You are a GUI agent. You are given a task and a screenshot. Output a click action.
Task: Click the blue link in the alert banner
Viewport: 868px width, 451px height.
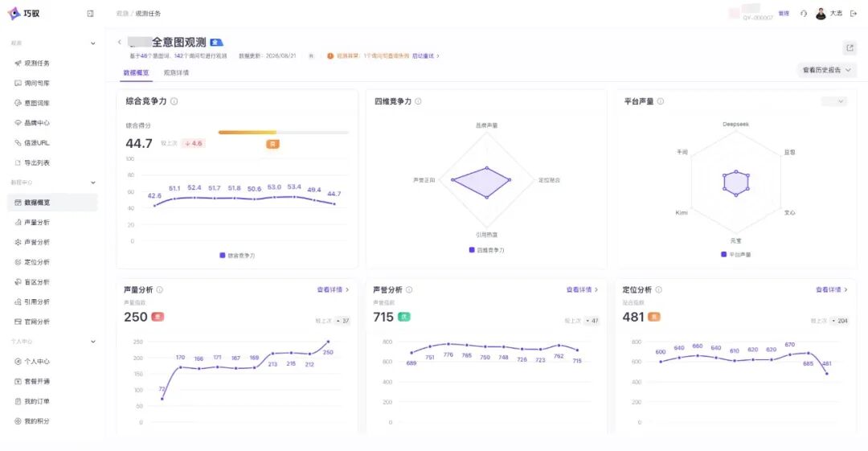[x=425, y=56]
